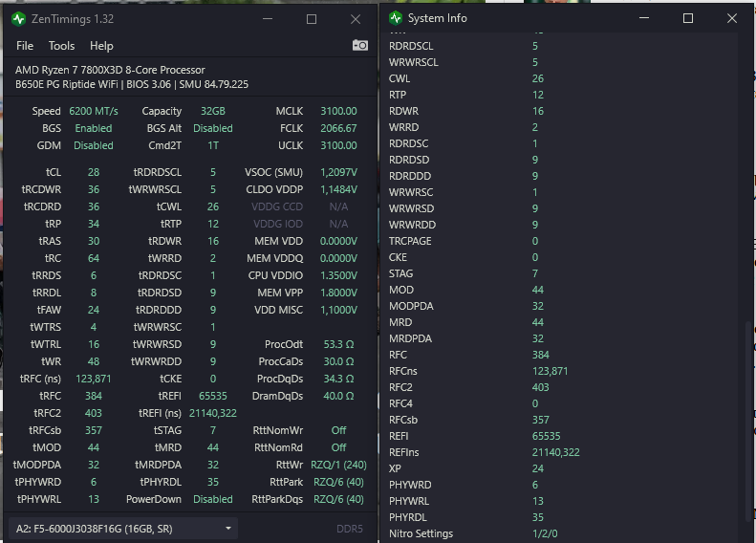Click the DDR5 label in ZenTimings
Screen dimensions: 756x543
(x=350, y=529)
